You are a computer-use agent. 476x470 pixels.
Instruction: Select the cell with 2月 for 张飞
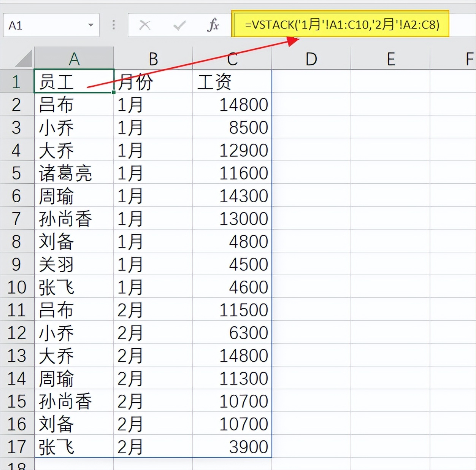click(x=153, y=447)
